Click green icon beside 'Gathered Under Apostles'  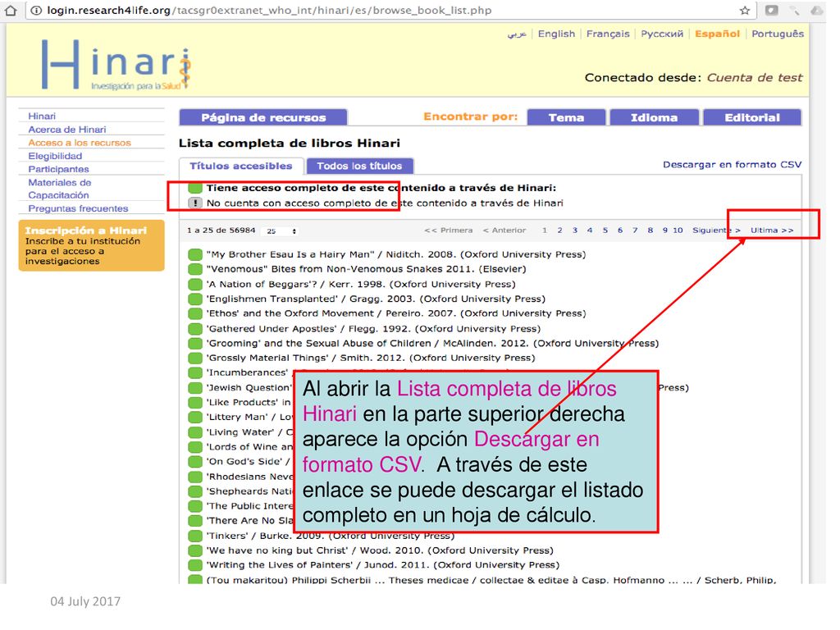tap(195, 329)
